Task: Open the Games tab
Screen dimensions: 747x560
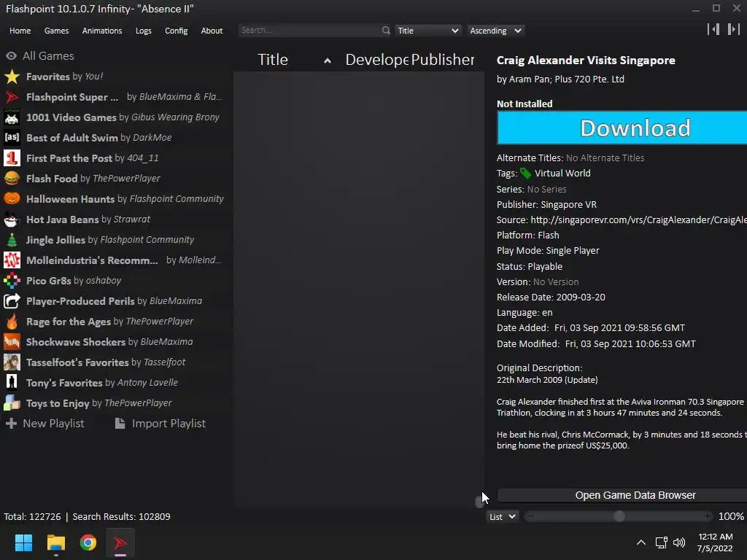Action: pos(56,31)
